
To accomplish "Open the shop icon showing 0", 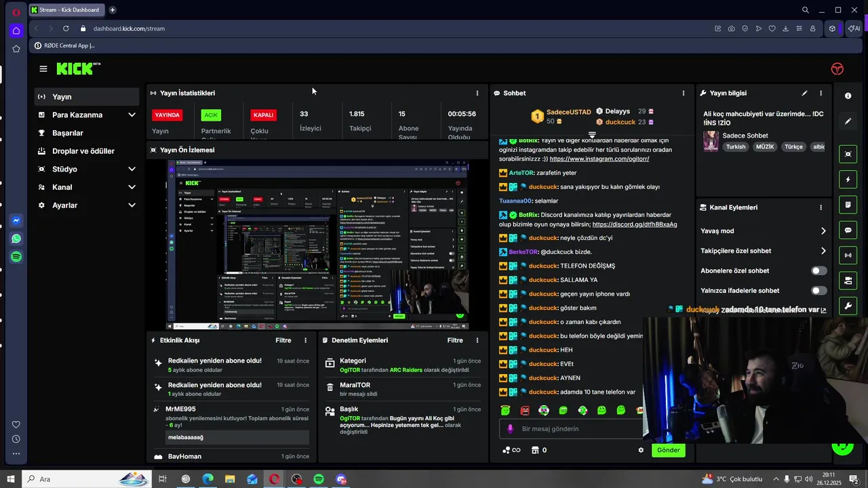I will (539, 450).
